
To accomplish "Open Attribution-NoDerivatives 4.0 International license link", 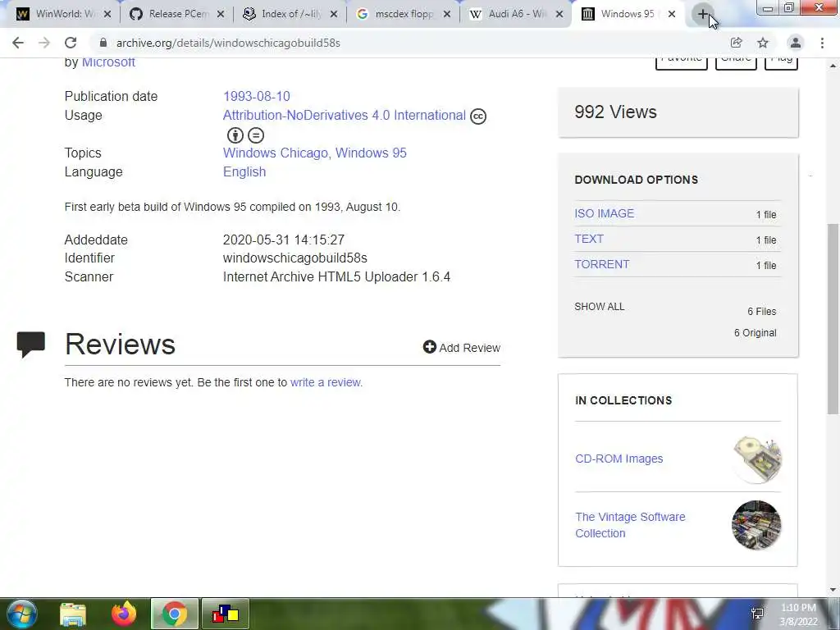I will (344, 115).
